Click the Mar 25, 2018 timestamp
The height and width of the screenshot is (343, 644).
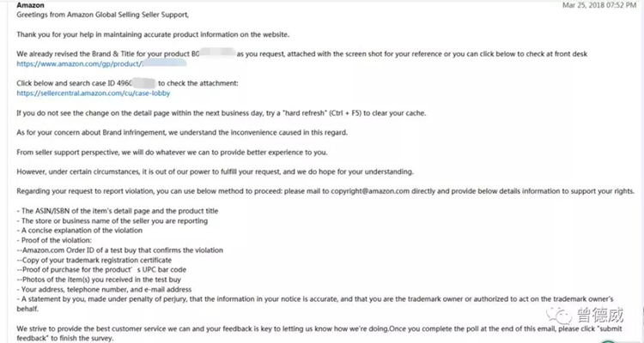coord(599,5)
